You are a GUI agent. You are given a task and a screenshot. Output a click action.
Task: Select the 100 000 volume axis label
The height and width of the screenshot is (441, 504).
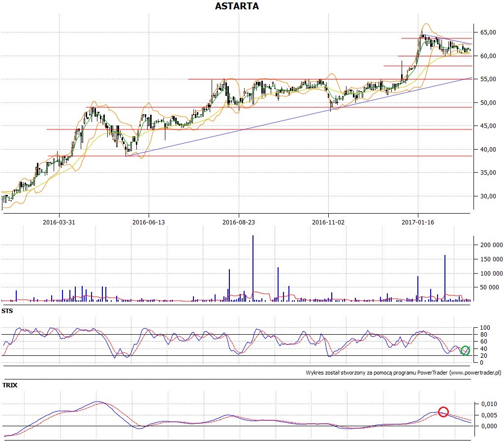492,273
